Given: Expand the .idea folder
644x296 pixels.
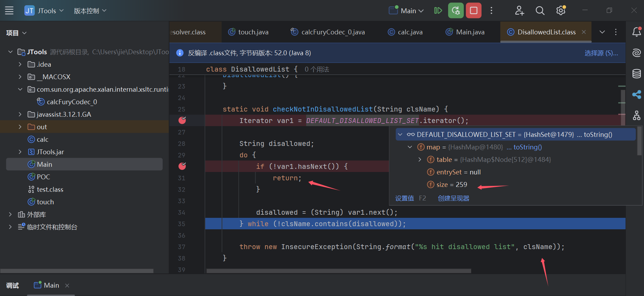Looking at the screenshot, I should [20, 64].
